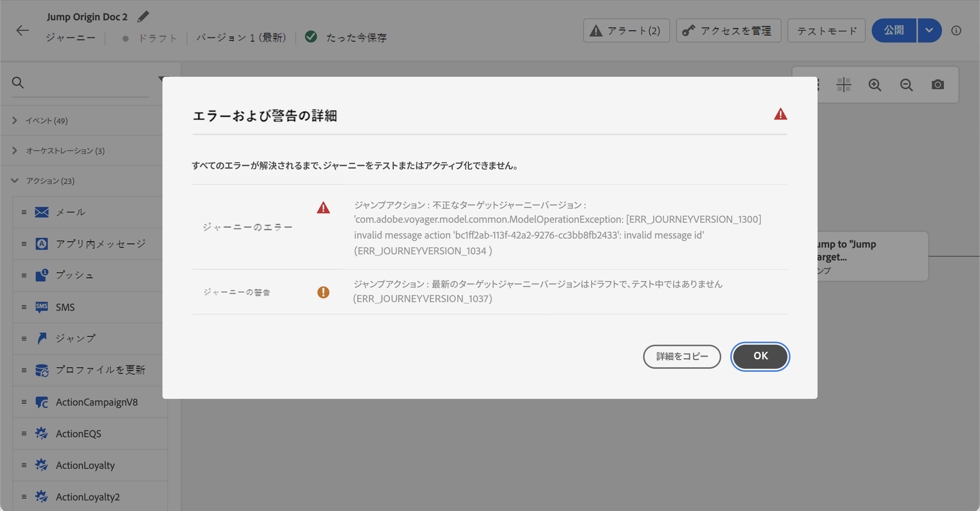Click the info circle icon at top right
980x511 pixels.
tap(956, 30)
